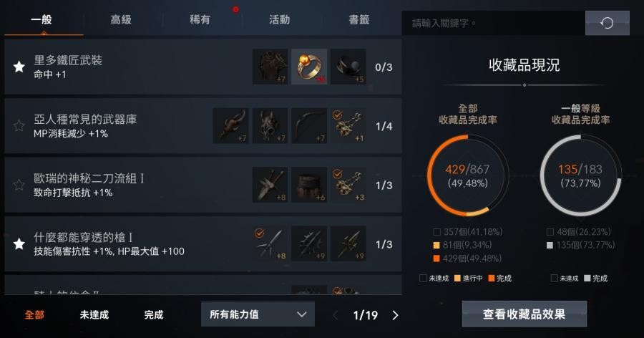
Task: Click the refresh search icon button
Action: [x=607, y=23]
